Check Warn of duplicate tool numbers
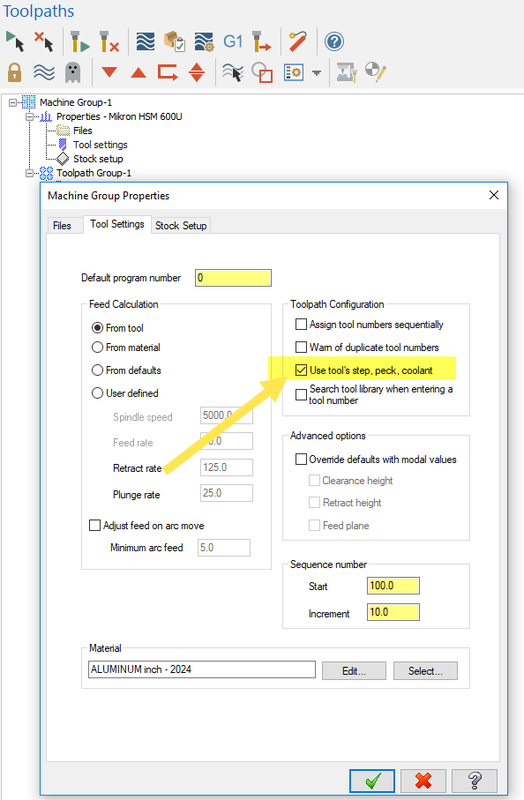The width and height of the screenshot is (524, 800). [x=301, y=347]
